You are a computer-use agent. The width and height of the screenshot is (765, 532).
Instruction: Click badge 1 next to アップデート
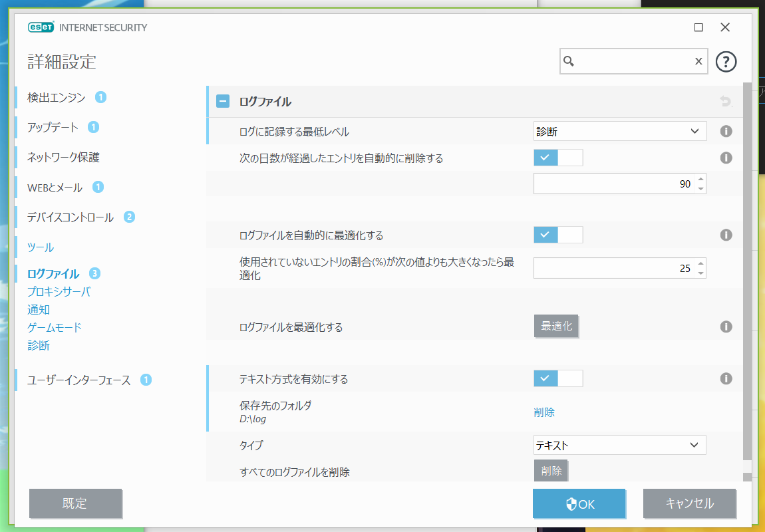[93, 127]
